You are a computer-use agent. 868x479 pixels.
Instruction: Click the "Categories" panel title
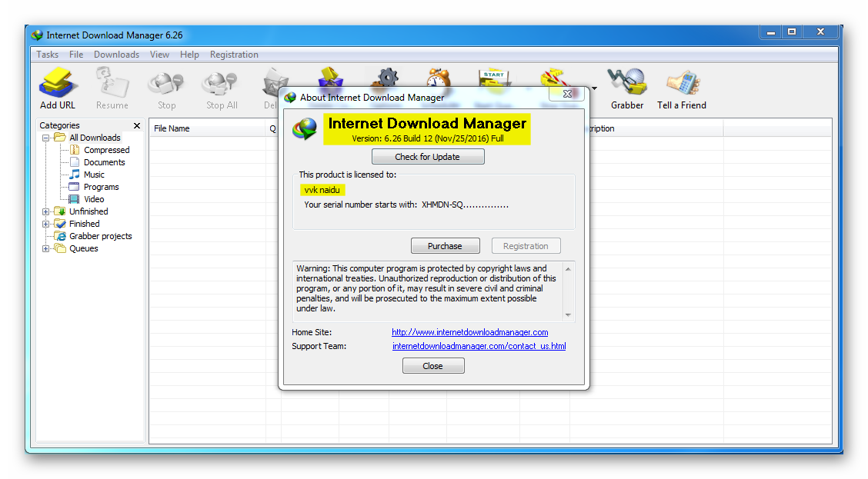[59, 125]
